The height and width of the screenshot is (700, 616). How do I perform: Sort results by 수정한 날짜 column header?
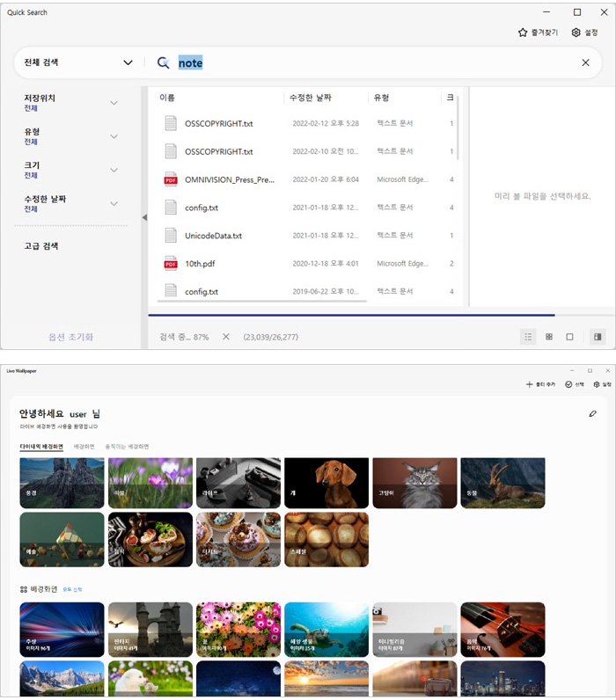(311, 98)
